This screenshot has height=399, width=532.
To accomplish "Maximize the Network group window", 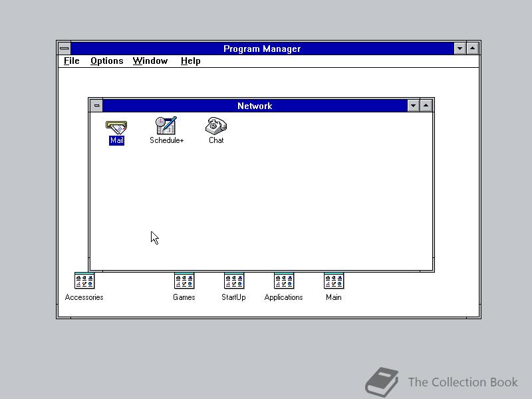I will [426, 106].
